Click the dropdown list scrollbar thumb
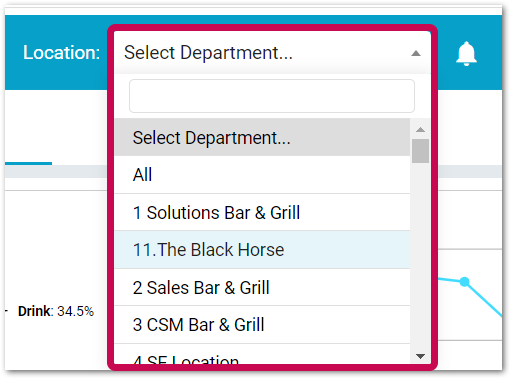511x379 pixels. tap(420, 151)
